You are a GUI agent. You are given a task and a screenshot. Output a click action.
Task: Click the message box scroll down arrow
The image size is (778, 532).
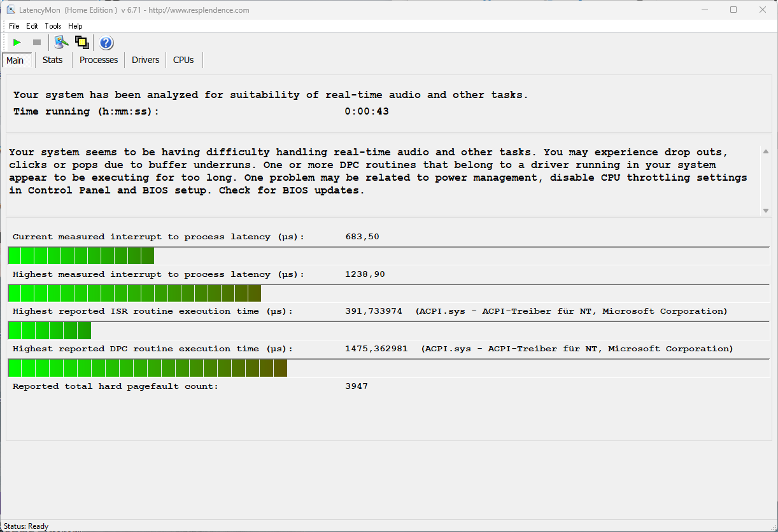[x=766, y=211]
